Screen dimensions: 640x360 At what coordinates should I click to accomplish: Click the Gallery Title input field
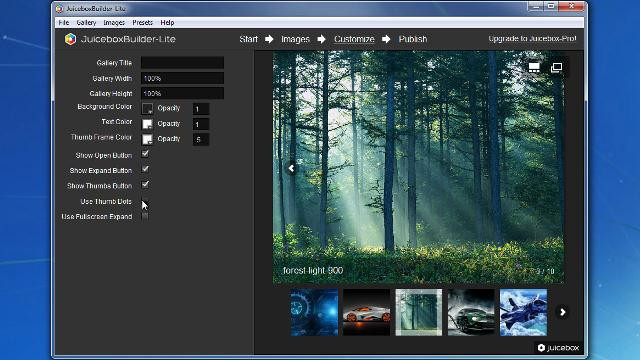pyautogui.click(x=182, y=62)
